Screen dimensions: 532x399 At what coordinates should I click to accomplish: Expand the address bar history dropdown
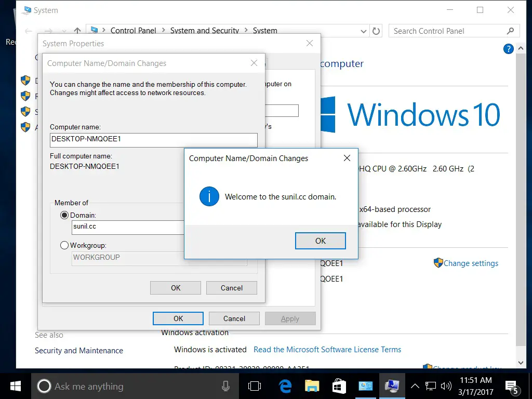(364, 31)
